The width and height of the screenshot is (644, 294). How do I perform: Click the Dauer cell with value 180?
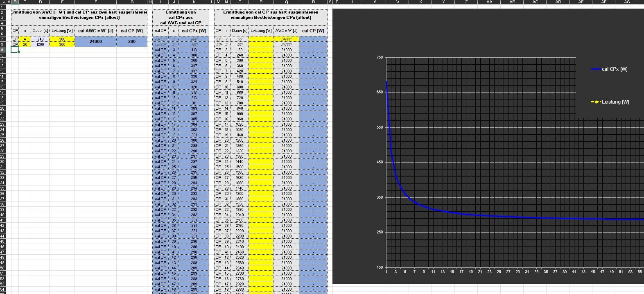pos(240,50)
